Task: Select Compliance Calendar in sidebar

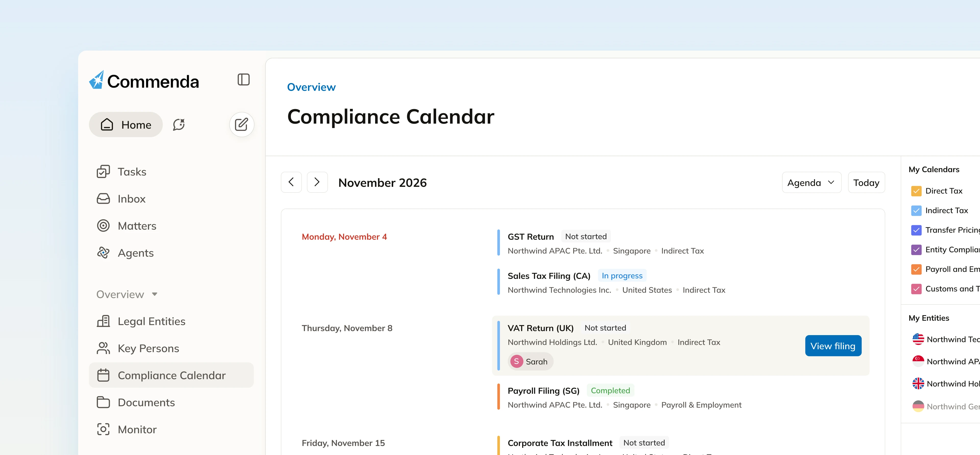Action: pos(171,375)
